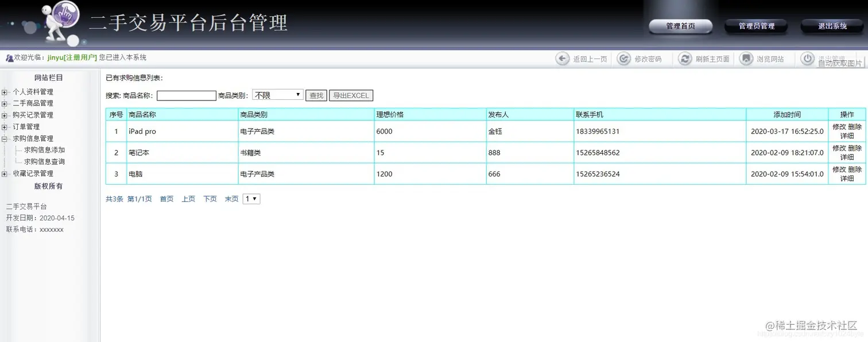The width and height of the screenshot is (868, 342).
Task: Click the 导出EXCEL button
Action: point(351,96)
